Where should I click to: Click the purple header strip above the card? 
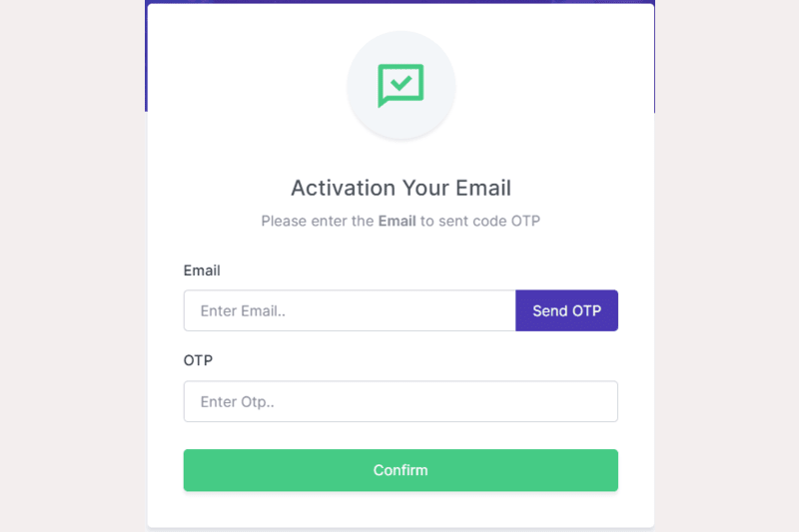click(x=400, y=3)
